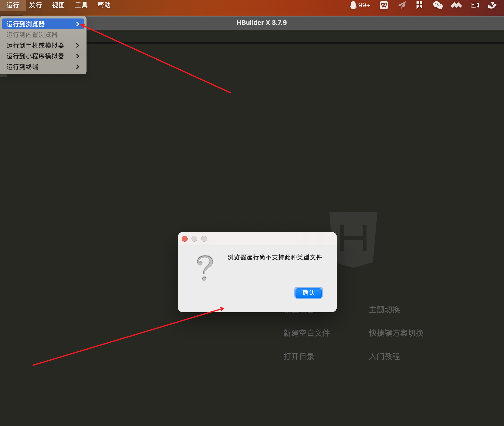The height and width of the screenshot is (426, 504).
Task: Click the double-peak mountain tray icon
Action: (x=456, y=5)
